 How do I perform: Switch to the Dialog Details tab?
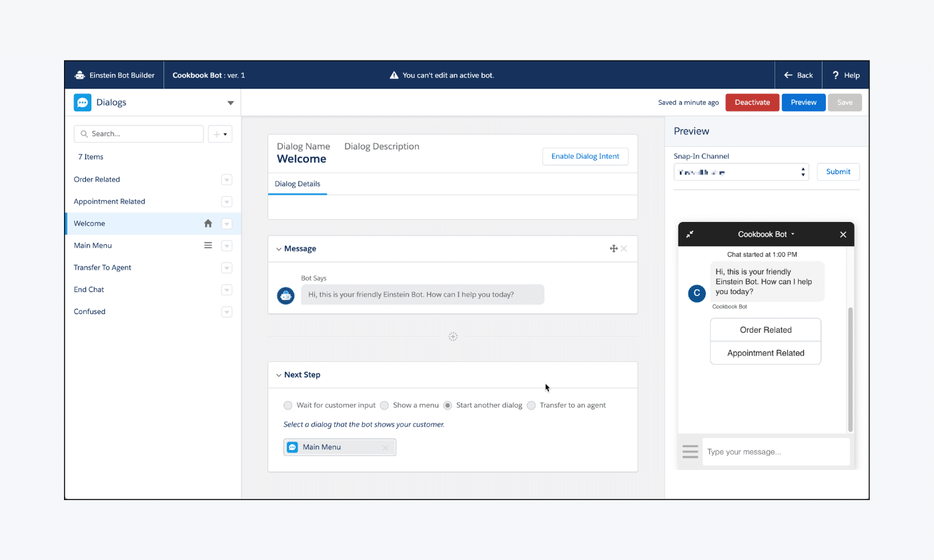pos(298,184)
